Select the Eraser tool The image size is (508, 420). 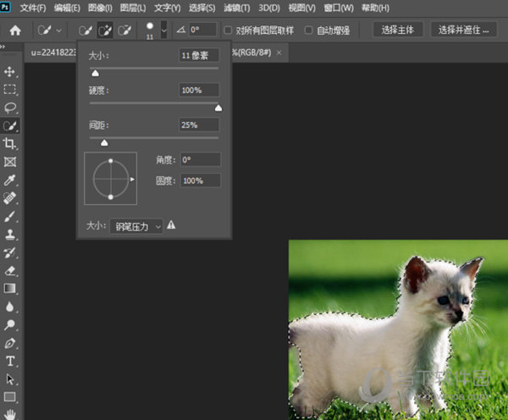point(11,271)
